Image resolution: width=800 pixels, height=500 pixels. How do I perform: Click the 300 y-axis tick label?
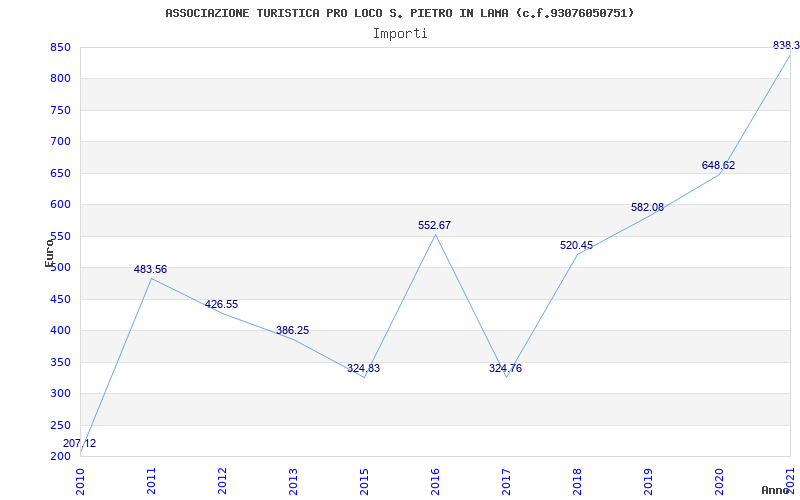point(60,393)
